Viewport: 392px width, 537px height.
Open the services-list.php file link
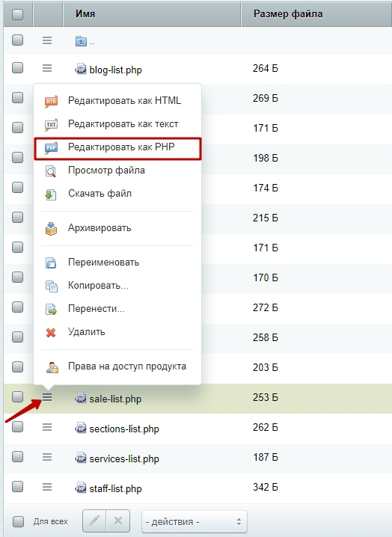click(124, 459)
